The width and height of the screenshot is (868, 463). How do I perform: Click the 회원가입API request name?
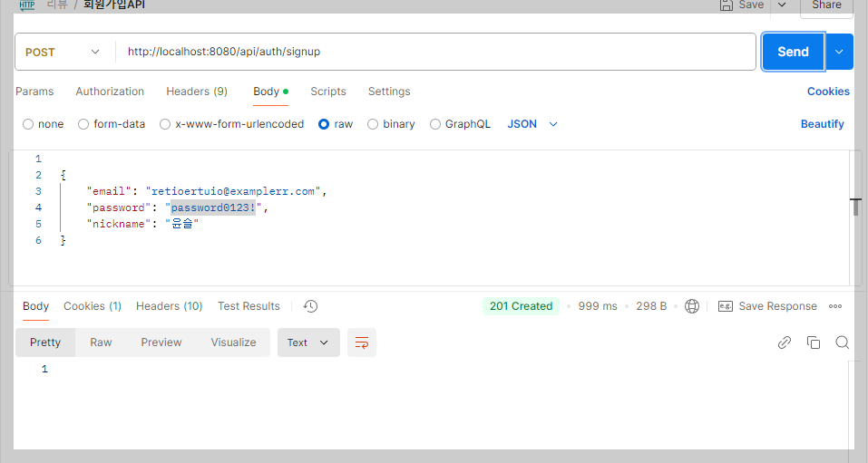[x=113, y=5]
